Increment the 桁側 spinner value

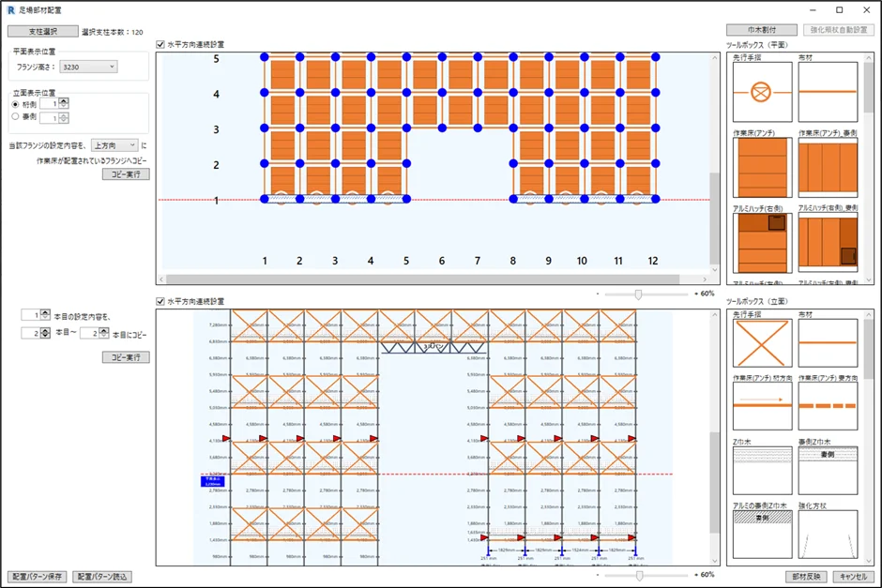(64, 101)
